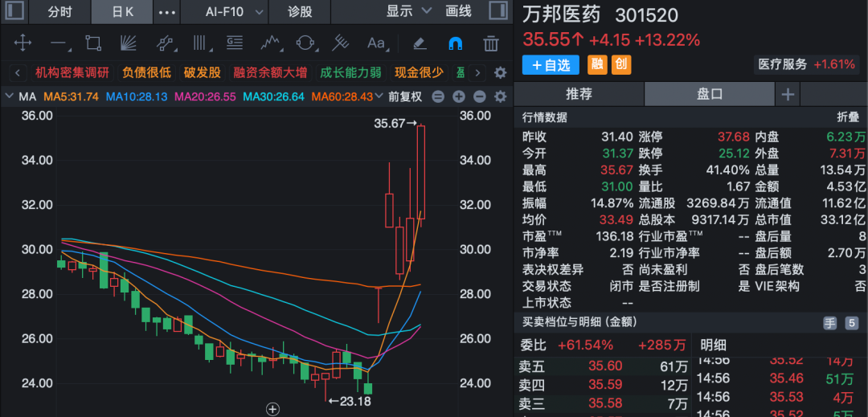The image size is (868, 417).
Task: Open the 前复权 adjustment dropdown
Action: tap(404, 96)
